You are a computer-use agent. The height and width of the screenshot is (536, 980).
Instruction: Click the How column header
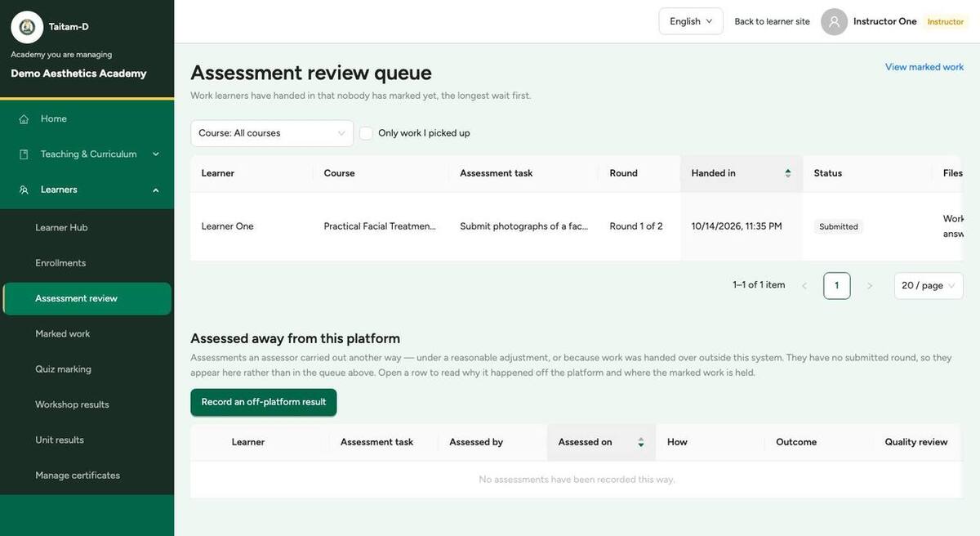coord(710,442)
